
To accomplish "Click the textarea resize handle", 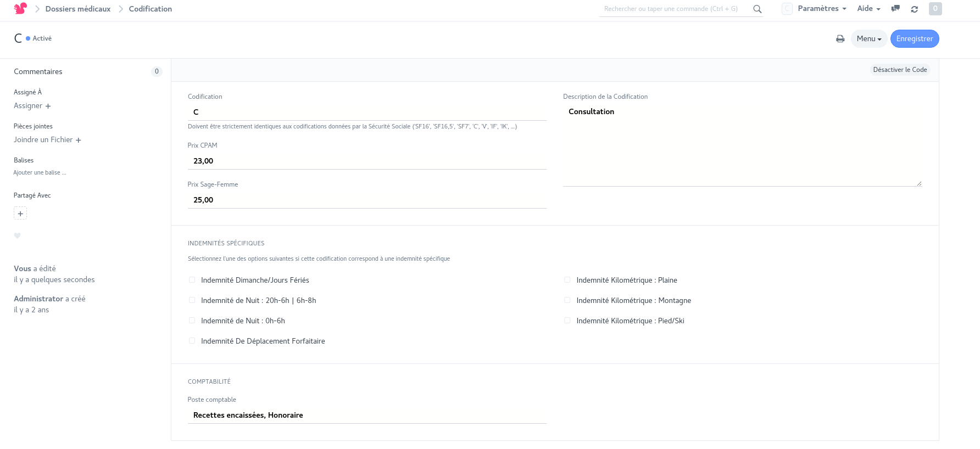I will click(x=918, y=183).
